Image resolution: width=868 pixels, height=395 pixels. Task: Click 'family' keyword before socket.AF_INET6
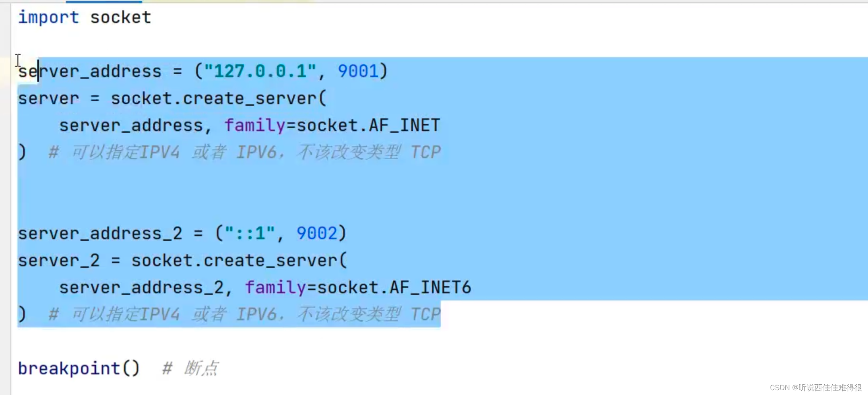tap(276, 288)
